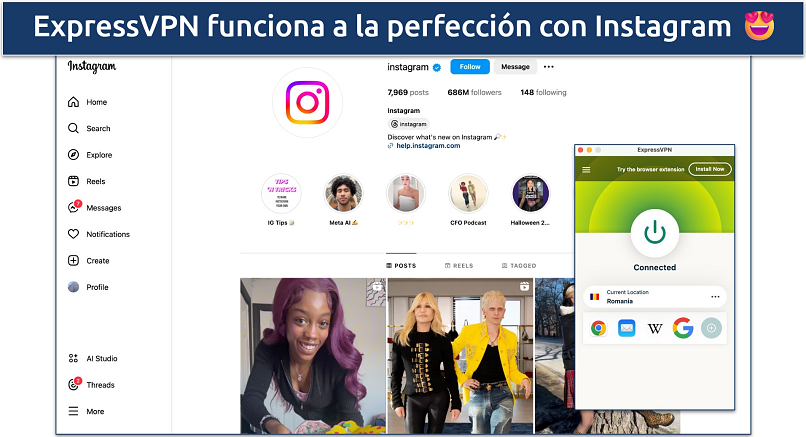Image resolution: width=806 pixels, height=437 pixels.
Task: Launch Chrome shortcut in ExpressVPN
Action: 598,327
